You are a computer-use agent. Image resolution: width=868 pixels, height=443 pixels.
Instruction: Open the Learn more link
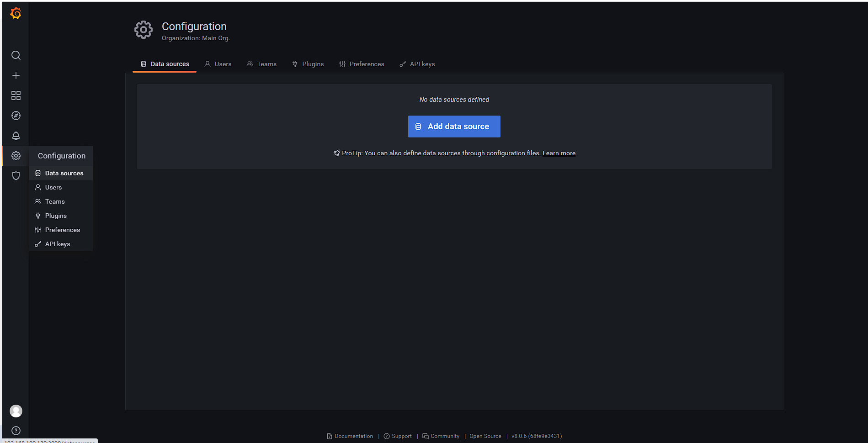[559, 153]
